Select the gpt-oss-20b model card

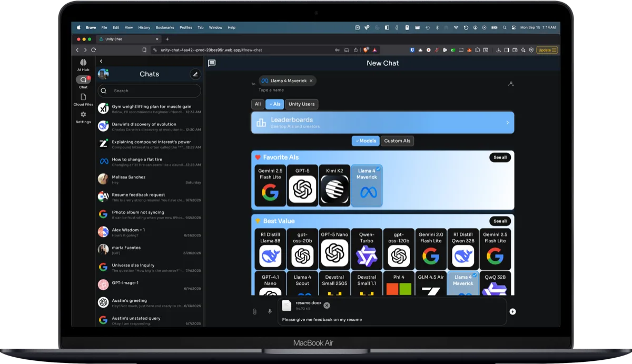click(x=302, y=249)
